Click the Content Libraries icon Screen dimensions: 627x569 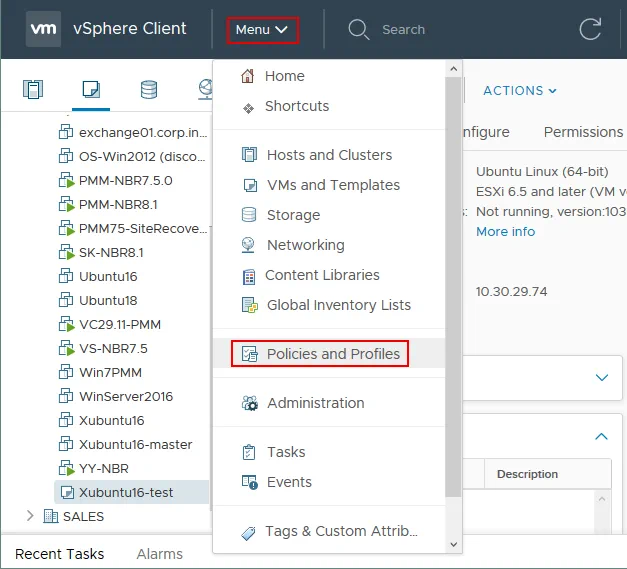click(248, 275)
